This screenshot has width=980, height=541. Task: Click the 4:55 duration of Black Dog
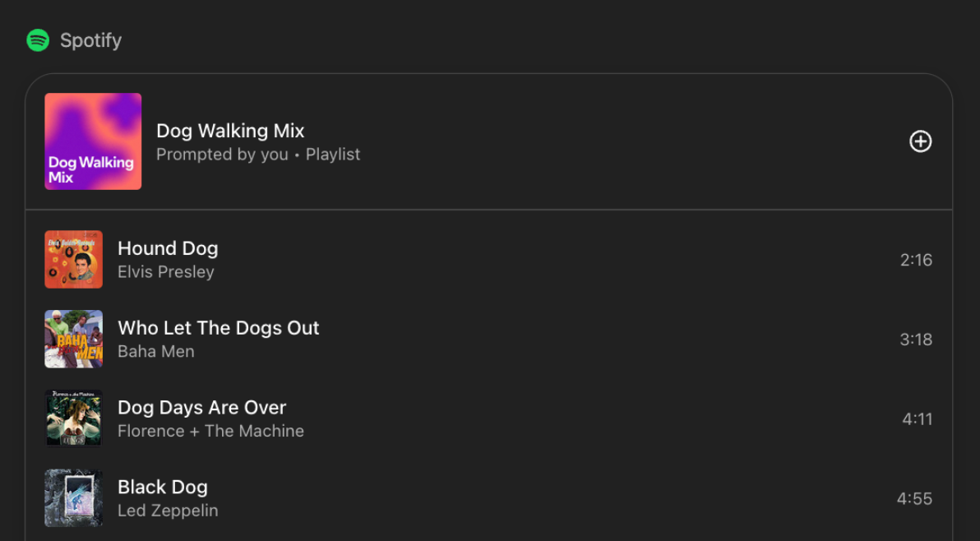(914, 499)
